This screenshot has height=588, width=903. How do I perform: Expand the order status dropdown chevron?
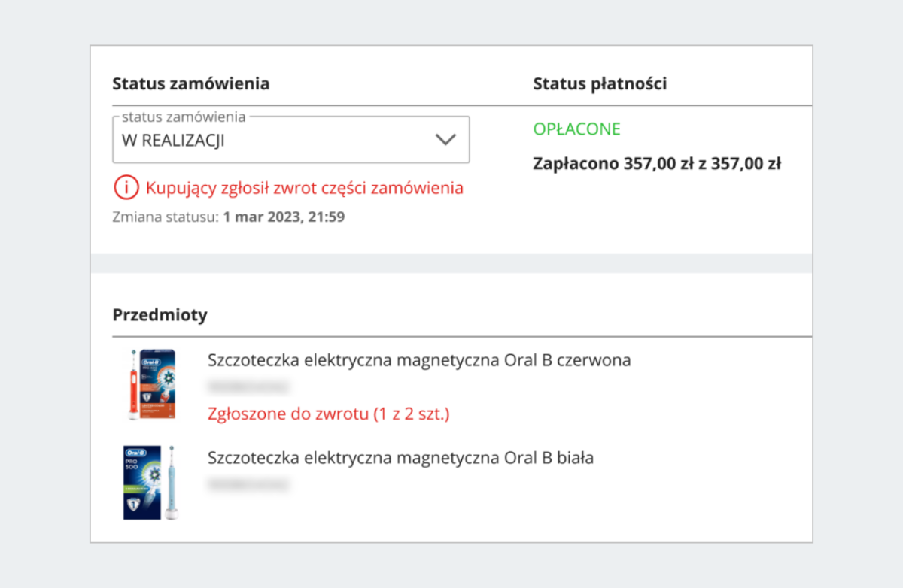point(445,140)
